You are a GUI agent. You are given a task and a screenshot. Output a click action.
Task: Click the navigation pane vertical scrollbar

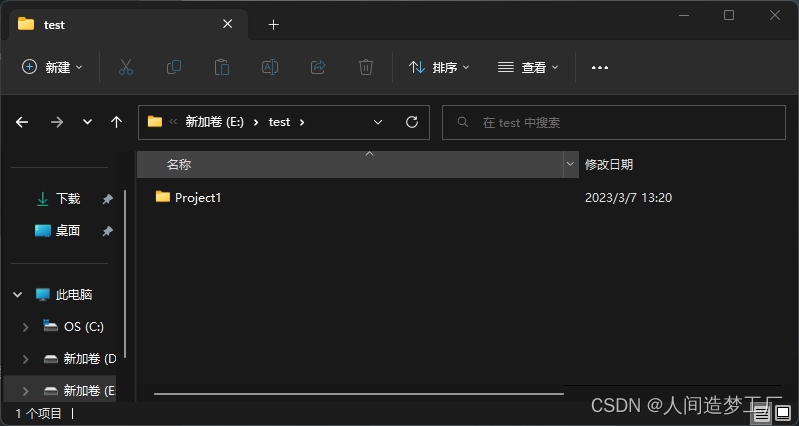[x=125, y=275]
